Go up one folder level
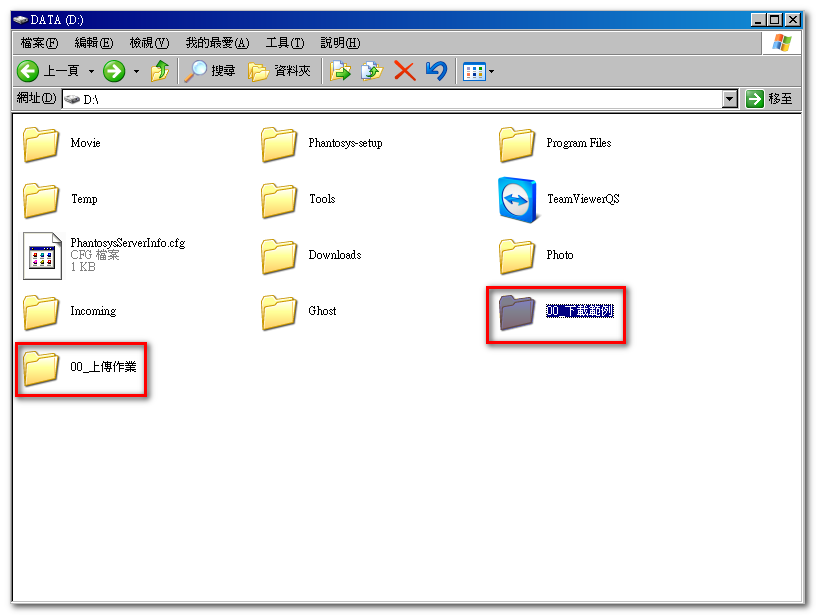This screenshot has height=615, width=816. point(160,71)
